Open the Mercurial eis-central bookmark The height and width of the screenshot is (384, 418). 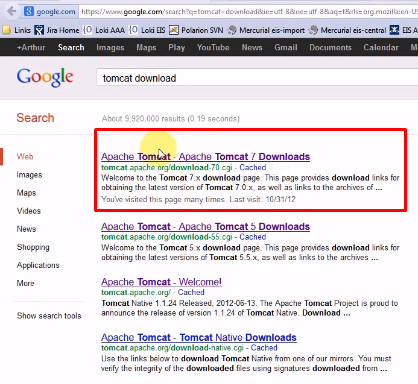[347, 30]
